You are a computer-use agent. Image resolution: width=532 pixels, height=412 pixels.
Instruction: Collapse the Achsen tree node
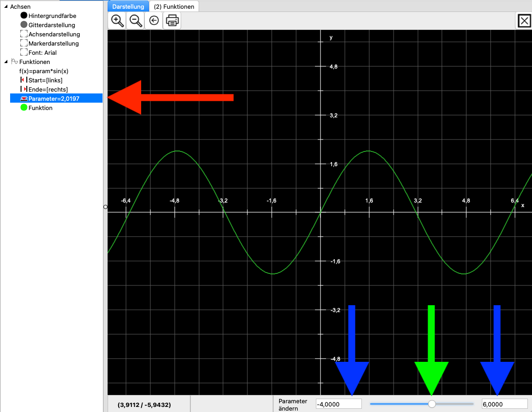click(x=5, y=6)
